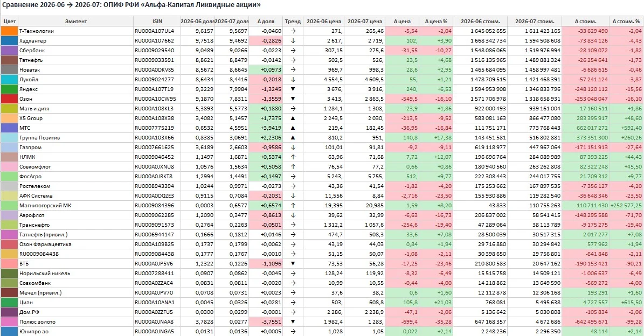Click the trend arrow for ВТБ row
The height and width of the screenshot is (336, 644).
pyautogui.click(x=293, y=264)
